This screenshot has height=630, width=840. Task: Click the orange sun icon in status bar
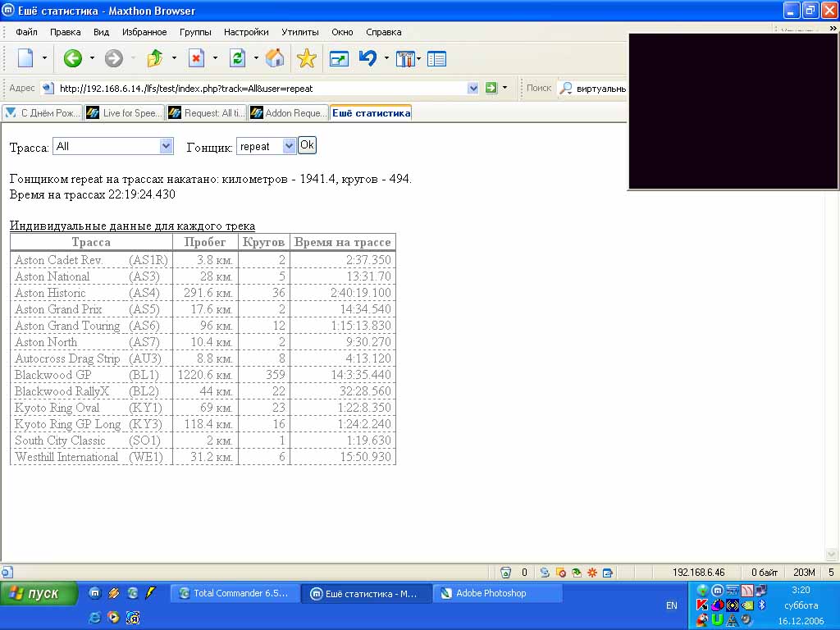[592, 572]
